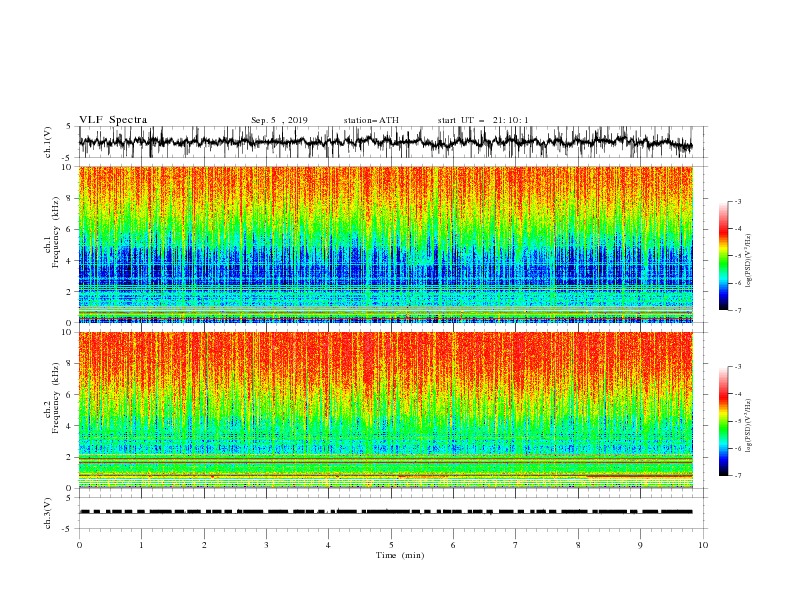This screenshot has height=612, width=792.
Task: Click the "10" frequency tick of ch.1 spectrogram
Action: (x=67, y=167)
